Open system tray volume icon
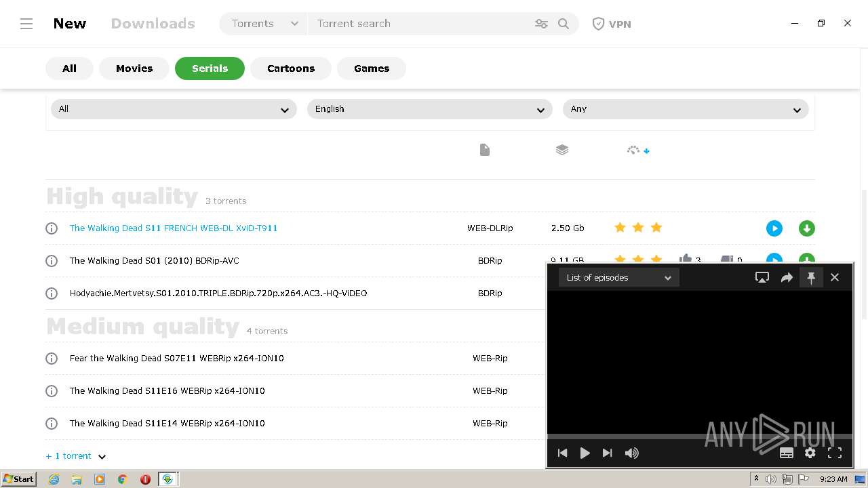This screenshot has height=488, width=868. 771,479
